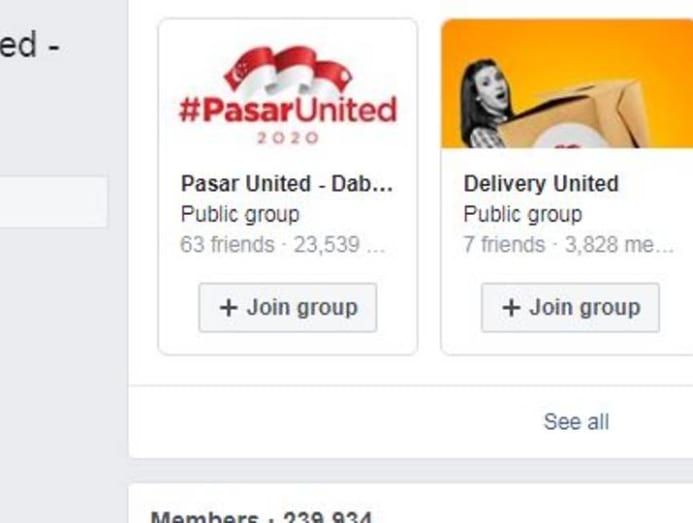This screenshot has height=523, width=693.
Task: Open the Delivery United group title
Action: (541, 183)
